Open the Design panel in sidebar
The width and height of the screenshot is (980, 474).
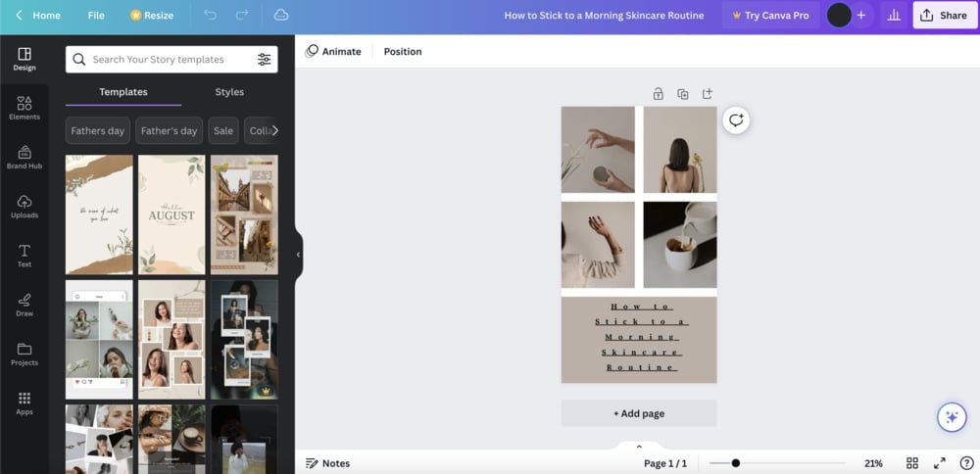tap(24, 60)
